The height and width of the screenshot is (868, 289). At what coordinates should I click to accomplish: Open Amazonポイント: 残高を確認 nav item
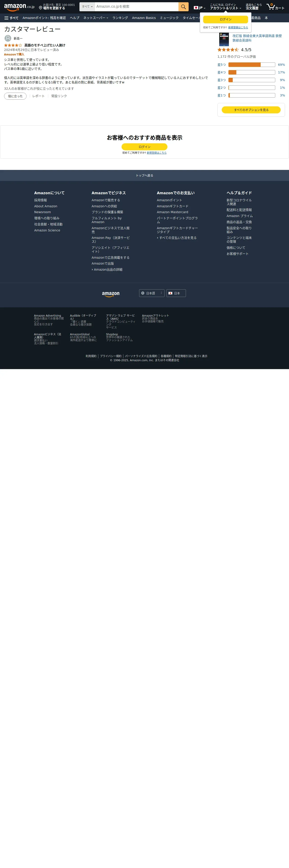[x=44, y=18]
